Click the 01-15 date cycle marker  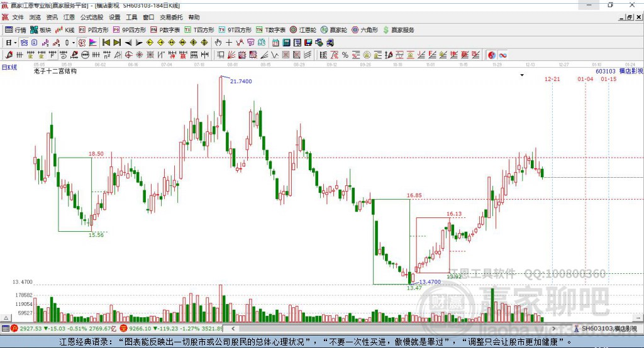point(609,79)
